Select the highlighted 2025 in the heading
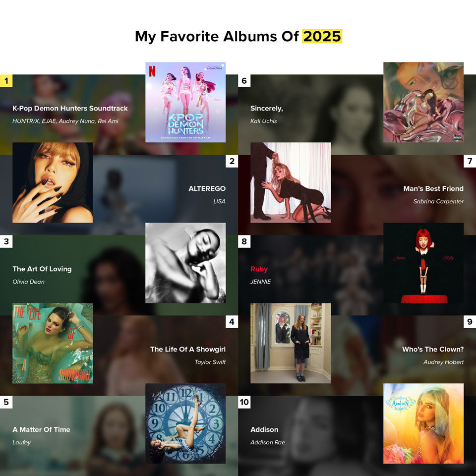476x476 pixels. point(322,36)
